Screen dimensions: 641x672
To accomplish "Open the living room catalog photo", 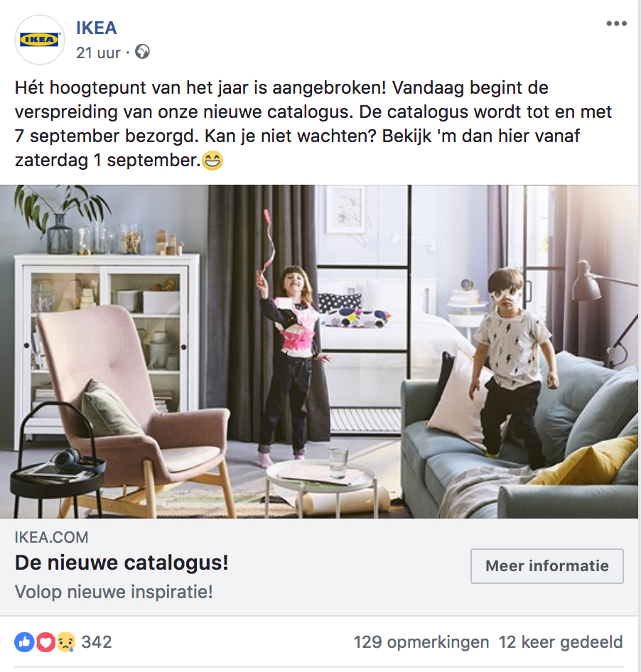I will (x=319, y=352).
